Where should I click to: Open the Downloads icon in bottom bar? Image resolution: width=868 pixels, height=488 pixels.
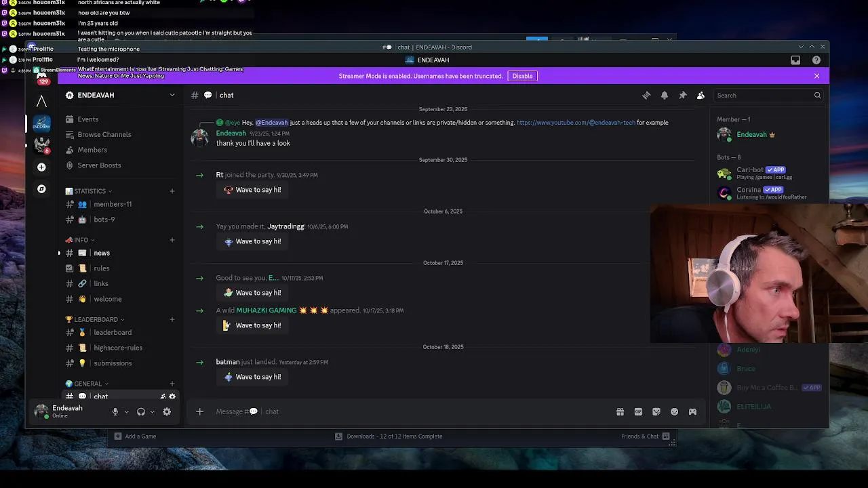tap(338, 436)
